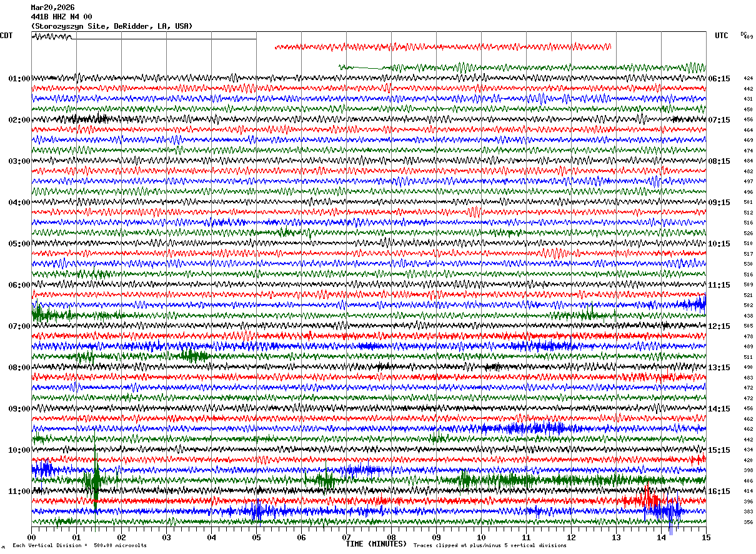Click the DC offset value 356
This screenshot has width=756, height=554.
point(748,523)
